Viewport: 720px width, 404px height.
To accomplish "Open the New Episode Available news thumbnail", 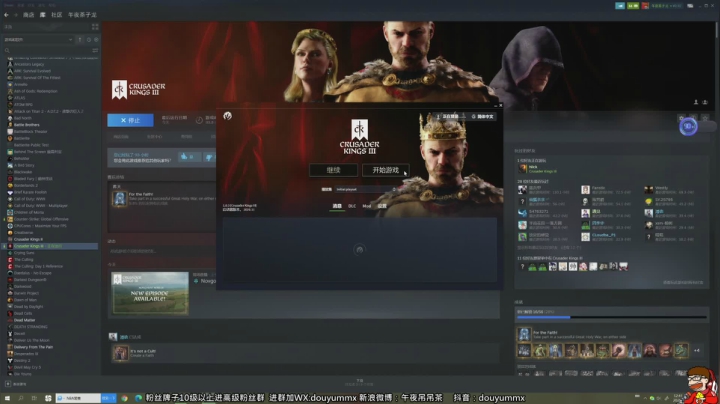I will click(150, 293).
